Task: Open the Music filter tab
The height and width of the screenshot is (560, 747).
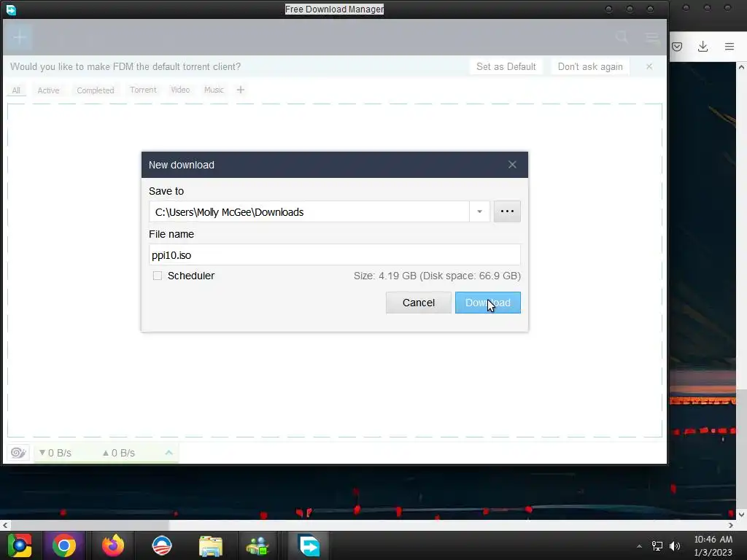Action: 214,90
